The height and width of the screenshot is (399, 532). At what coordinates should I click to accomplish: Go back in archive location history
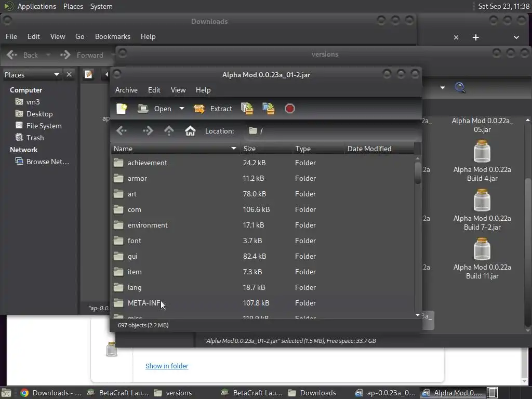[122, 131]
